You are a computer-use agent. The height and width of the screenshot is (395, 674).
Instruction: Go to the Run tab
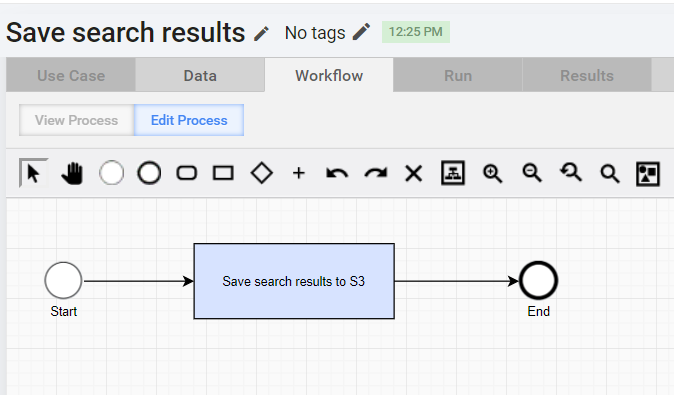(x=458, y=75)
